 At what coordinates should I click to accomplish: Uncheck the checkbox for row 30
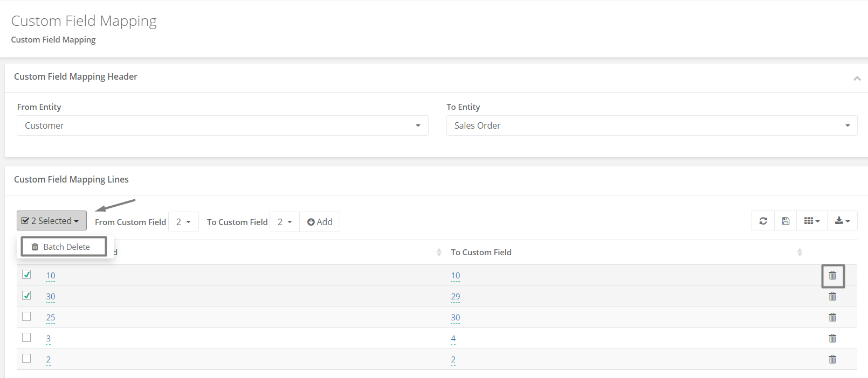tap(26, 296)
